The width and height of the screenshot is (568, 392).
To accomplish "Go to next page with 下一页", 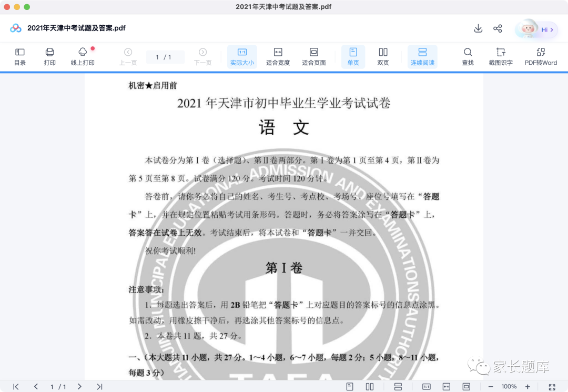I will (x=202, y=57).
